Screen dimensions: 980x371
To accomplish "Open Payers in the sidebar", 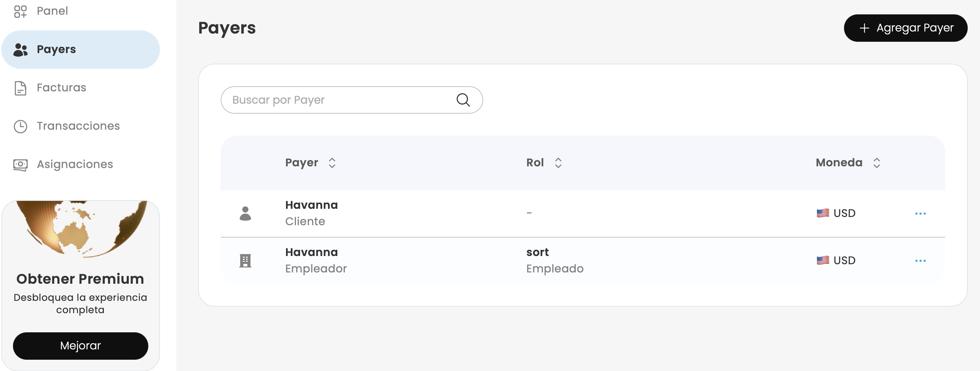I will [x=56, y=50].
